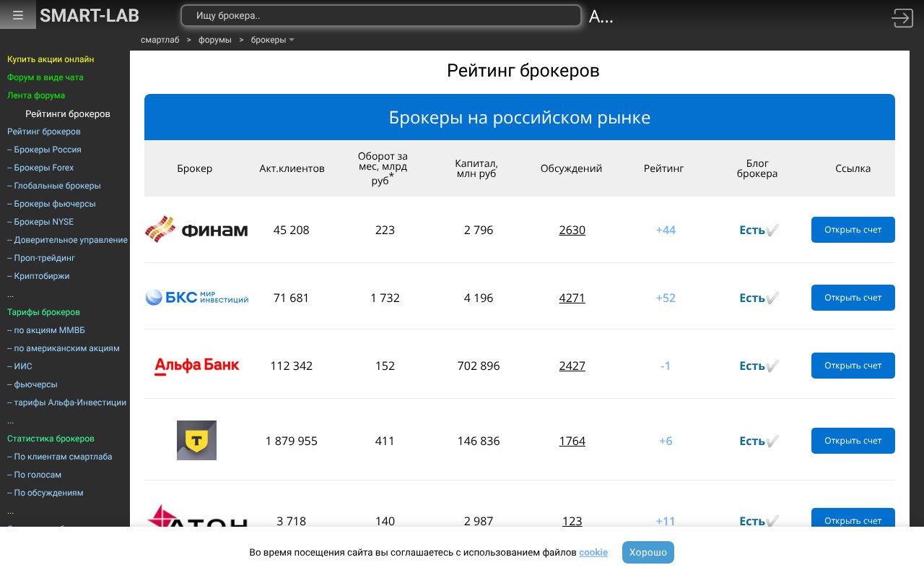Screen dimensions: 924x578
Task: Click the login arrow icon top right
Action: click(902, 18)
